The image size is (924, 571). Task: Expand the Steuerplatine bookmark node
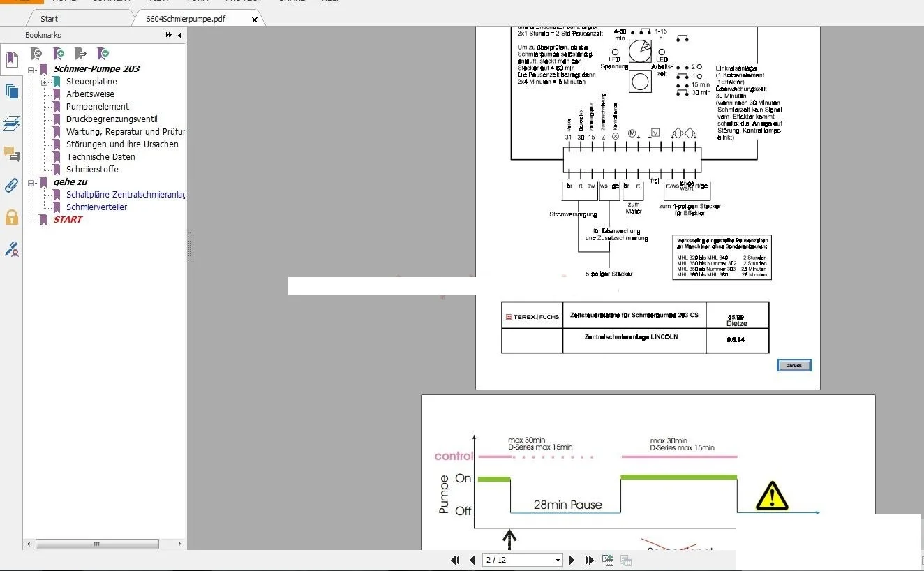[45, 82]
